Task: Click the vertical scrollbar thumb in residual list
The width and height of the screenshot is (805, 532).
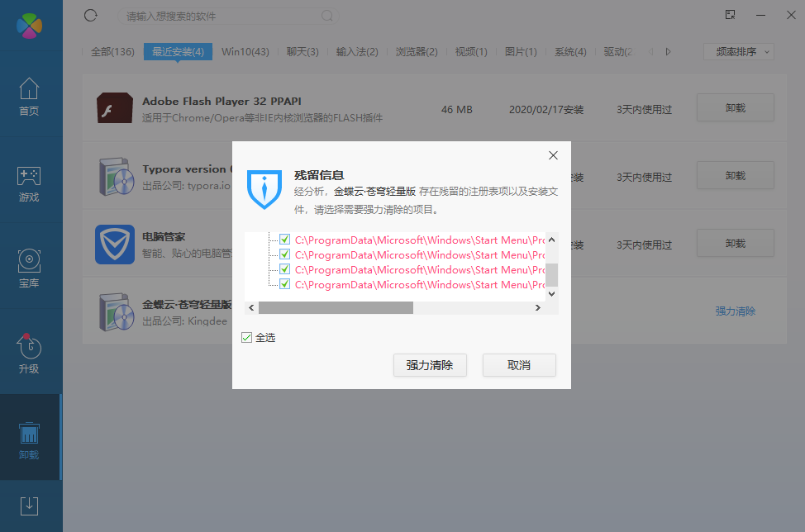Action: coord(552,275)
